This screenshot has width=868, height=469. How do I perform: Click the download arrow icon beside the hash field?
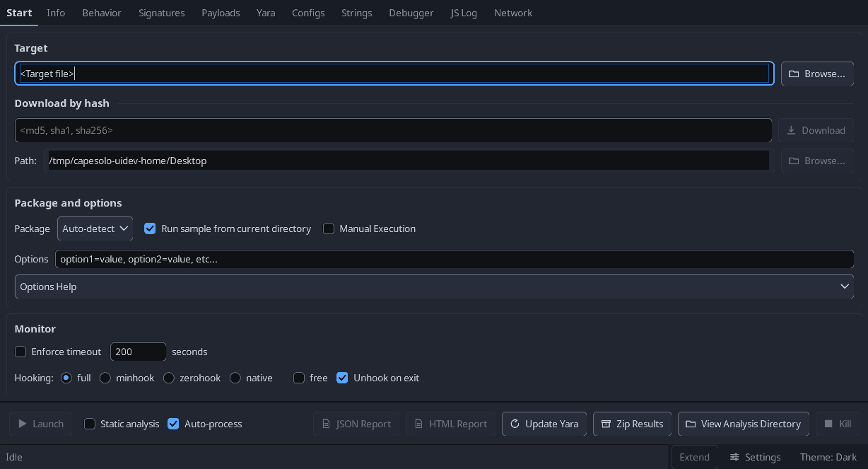791,130
